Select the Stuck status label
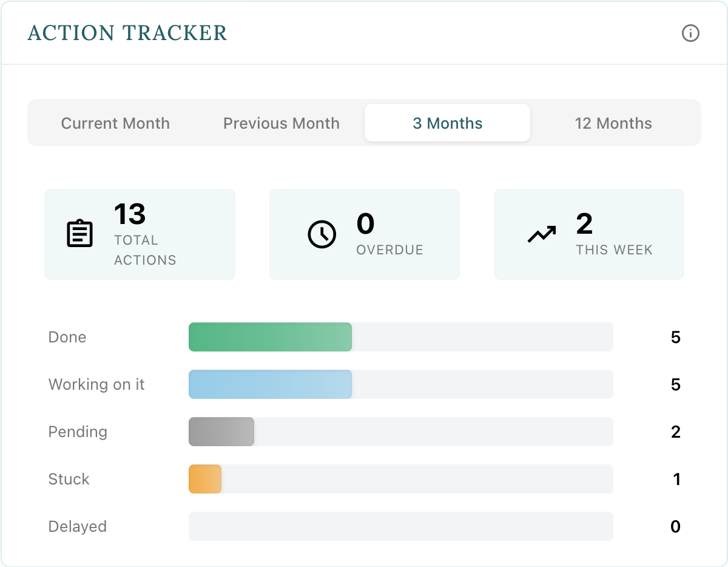728x567 pixels. pos(69,479)
